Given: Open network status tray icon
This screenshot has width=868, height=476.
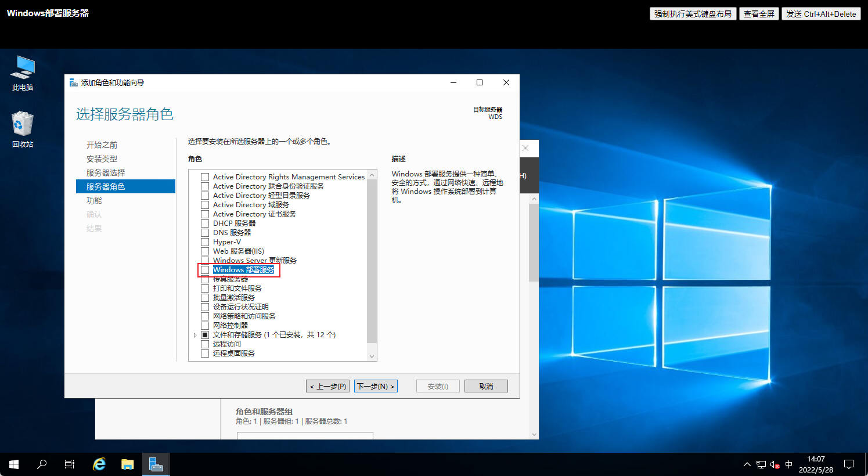Looking at the screenshot, I should point(761,464).
